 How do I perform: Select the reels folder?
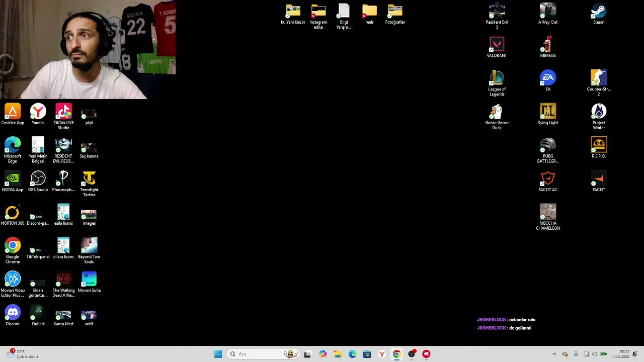369,14
